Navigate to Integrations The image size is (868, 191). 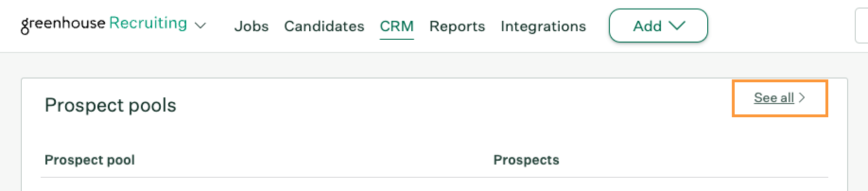(x=543, y=26)
